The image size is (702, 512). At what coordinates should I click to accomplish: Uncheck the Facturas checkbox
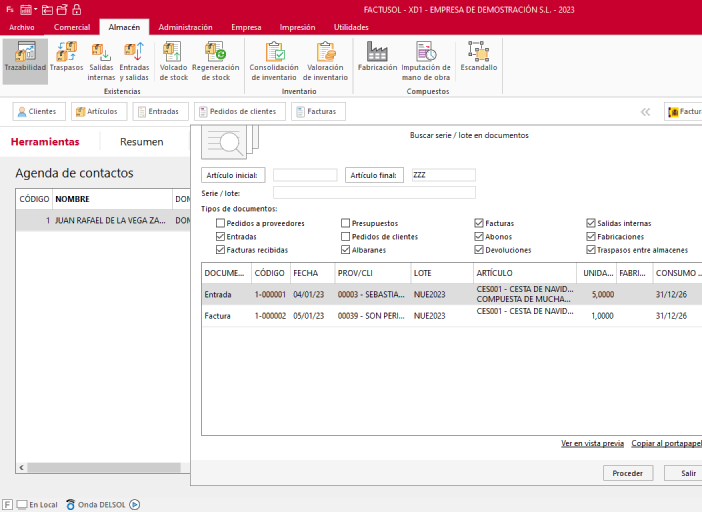[479, 223]
